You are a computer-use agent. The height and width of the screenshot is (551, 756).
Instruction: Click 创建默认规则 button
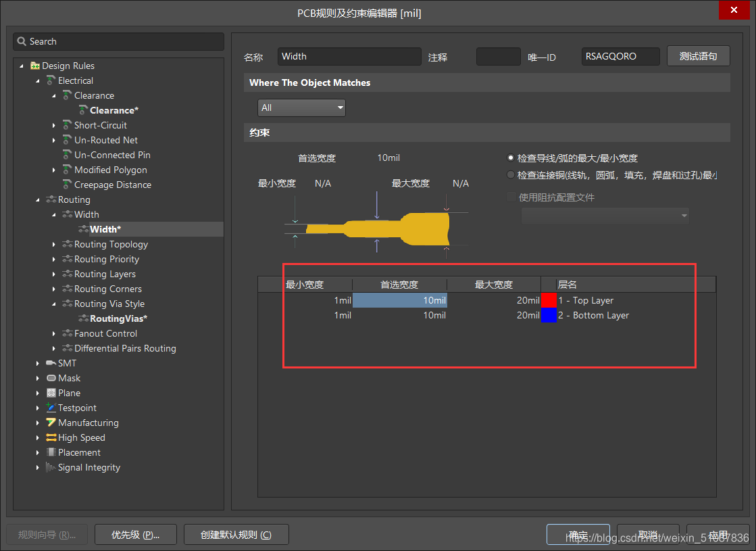click(x=236, y=535)
